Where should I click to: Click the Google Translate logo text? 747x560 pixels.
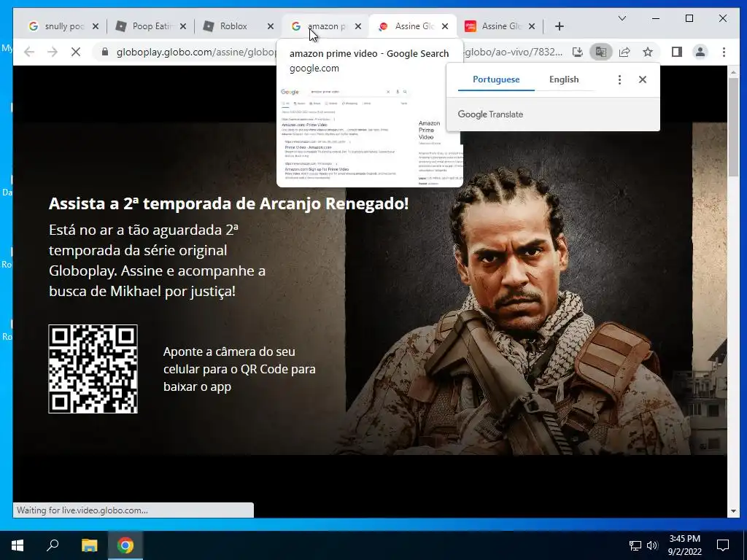tap(490, 114)
